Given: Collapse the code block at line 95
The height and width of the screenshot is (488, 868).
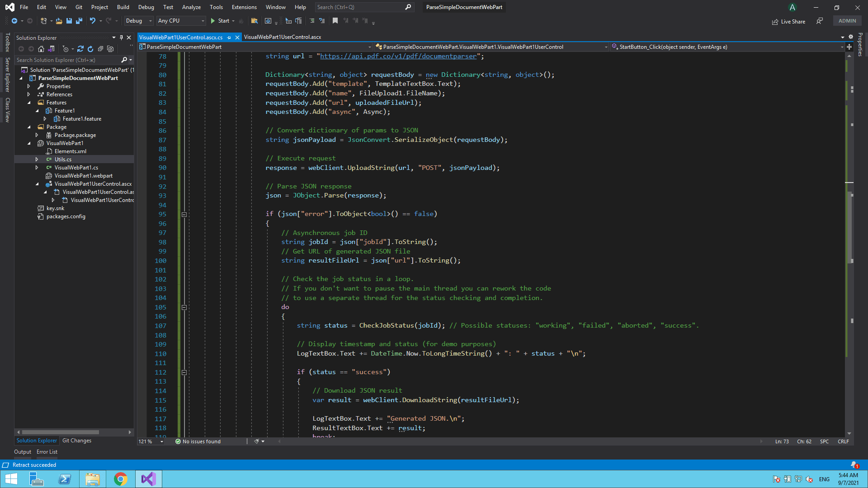Looking at the screenshot, I should [x=184, y=215].
